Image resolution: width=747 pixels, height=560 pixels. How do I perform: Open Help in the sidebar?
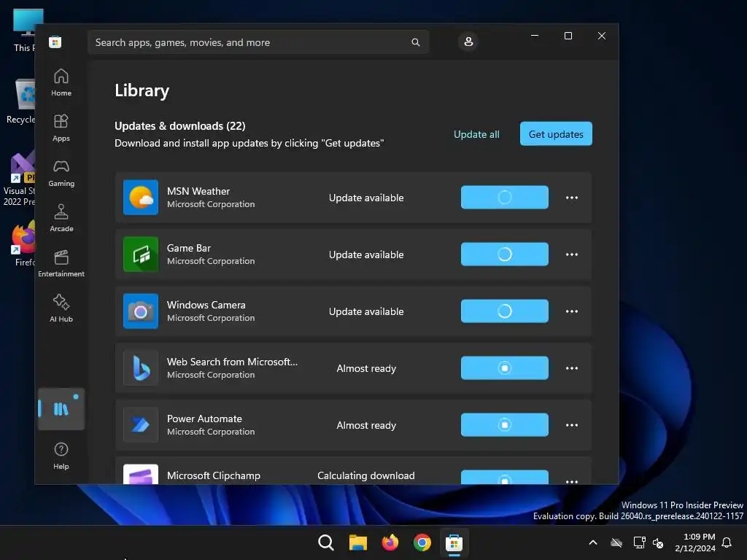pos(61,456)
